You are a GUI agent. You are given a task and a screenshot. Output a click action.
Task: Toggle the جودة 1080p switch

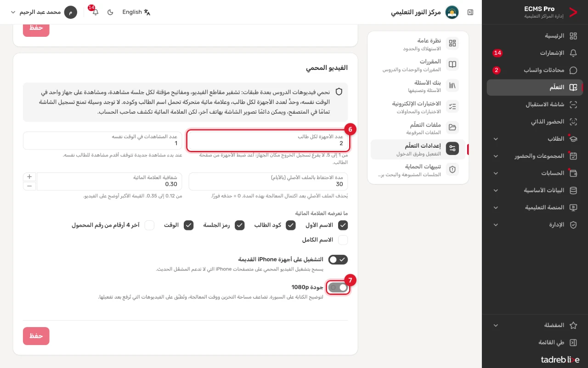(338, 287)
